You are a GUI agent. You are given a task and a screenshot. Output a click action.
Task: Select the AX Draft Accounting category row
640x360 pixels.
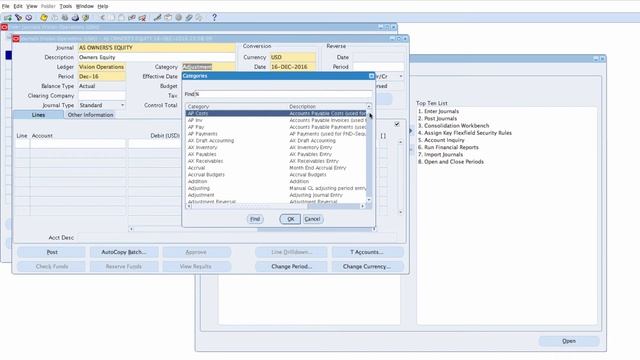coord(276,141)
